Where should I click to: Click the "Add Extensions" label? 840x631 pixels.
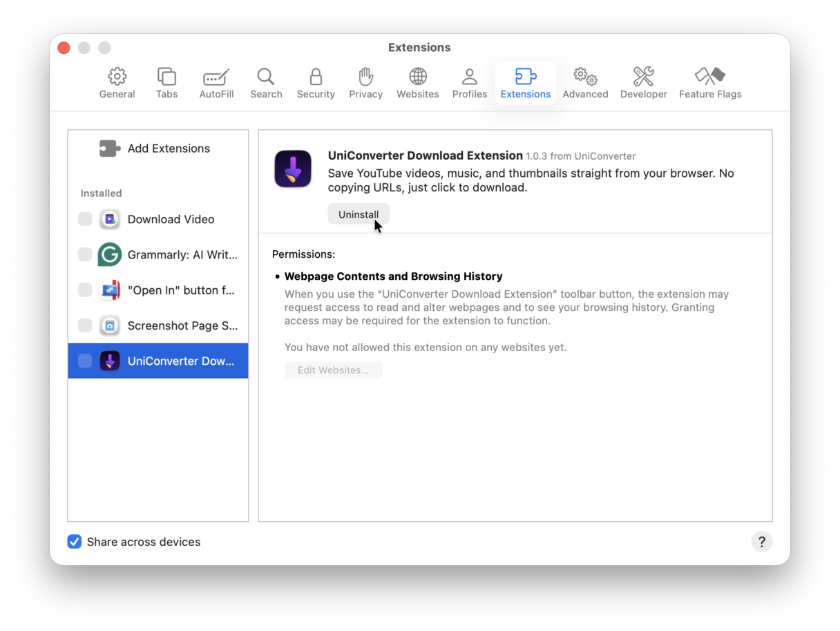click(169, 149)
